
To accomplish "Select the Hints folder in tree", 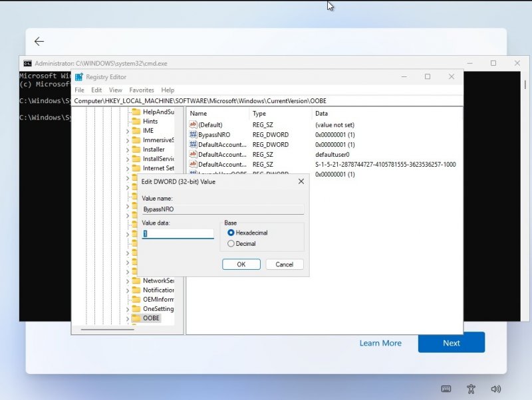I will point(150,122).
